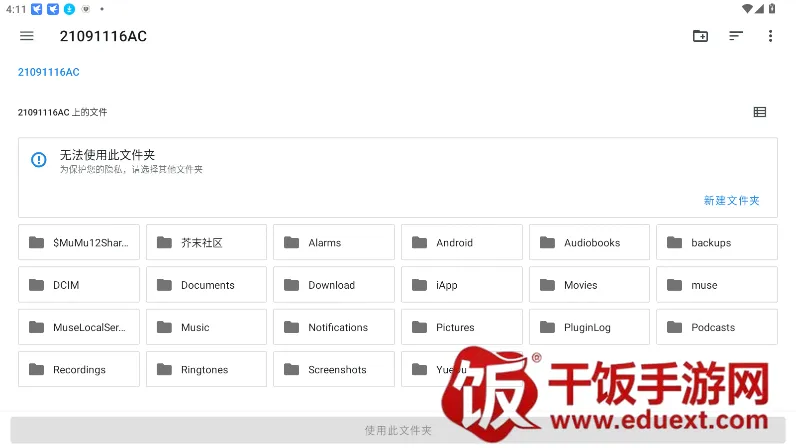Select the Documents folder
796x448 pixels.
pos(206,285)
